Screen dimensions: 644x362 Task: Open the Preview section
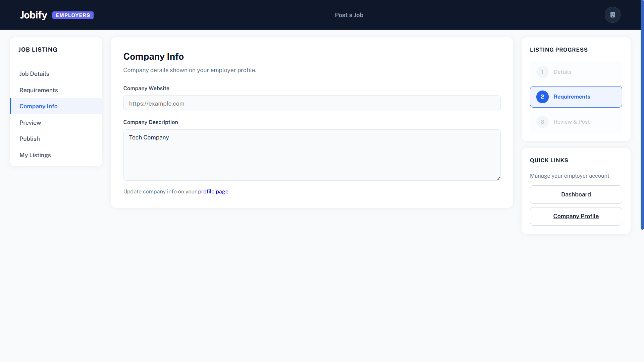click(56, 122)
